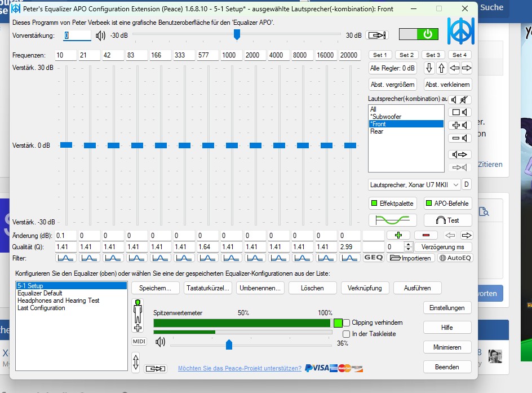Open the green frequency response graph button

click(393, 220)
